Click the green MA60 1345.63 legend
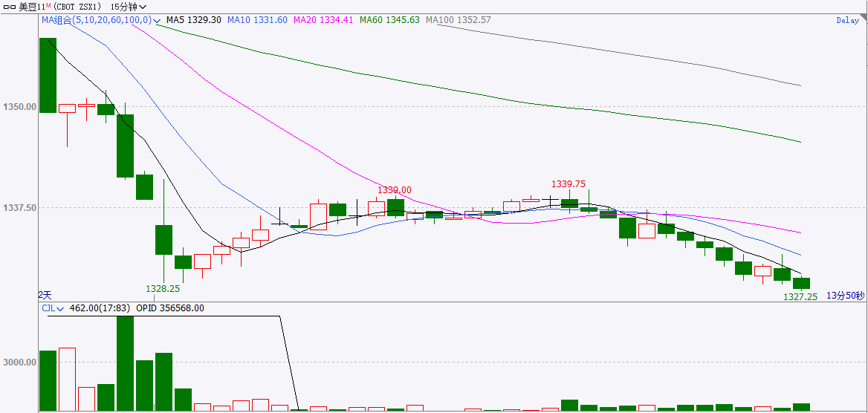The height and width of the screenshot is (413, 868). click(x=389, y=20)
